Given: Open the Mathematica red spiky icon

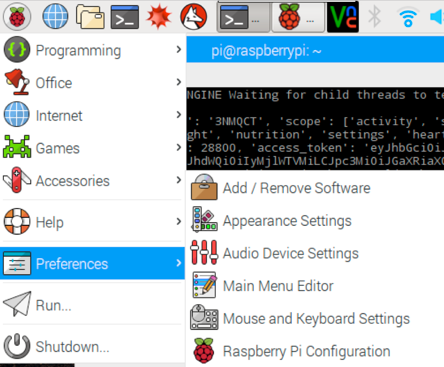Looking at the screenshot, I should point(159,16).
